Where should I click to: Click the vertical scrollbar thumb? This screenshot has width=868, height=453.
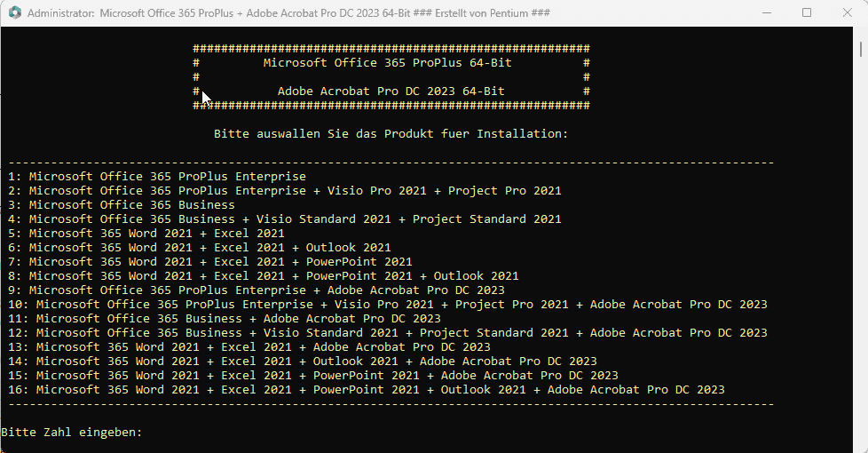click(861, 48)
